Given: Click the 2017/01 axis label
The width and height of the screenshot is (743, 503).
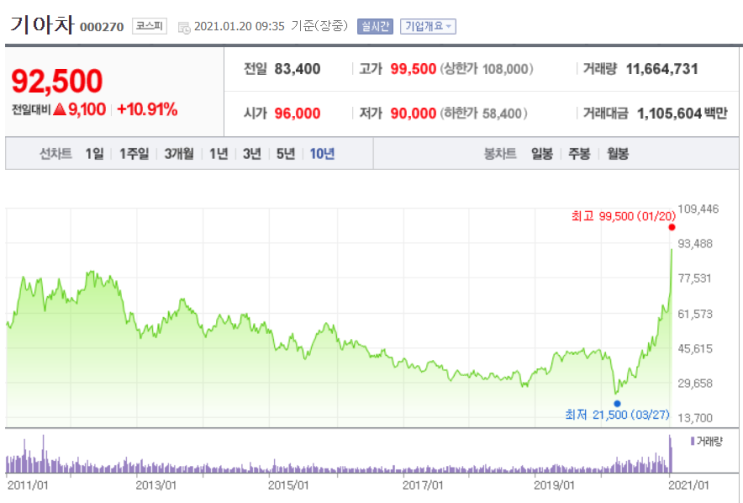Looking at the screenshot, I should pyautogui.click(x=423, y=485).
